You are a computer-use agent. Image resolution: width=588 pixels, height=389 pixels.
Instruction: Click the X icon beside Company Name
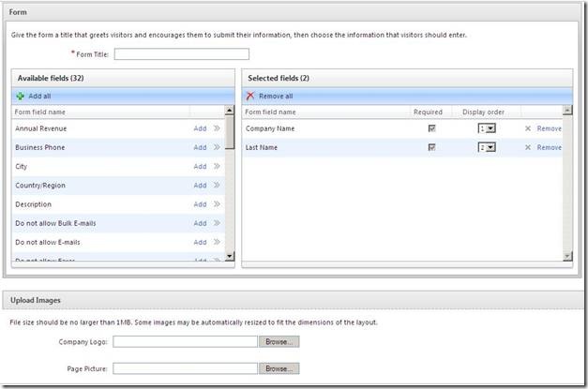click(x=527, y=128)
